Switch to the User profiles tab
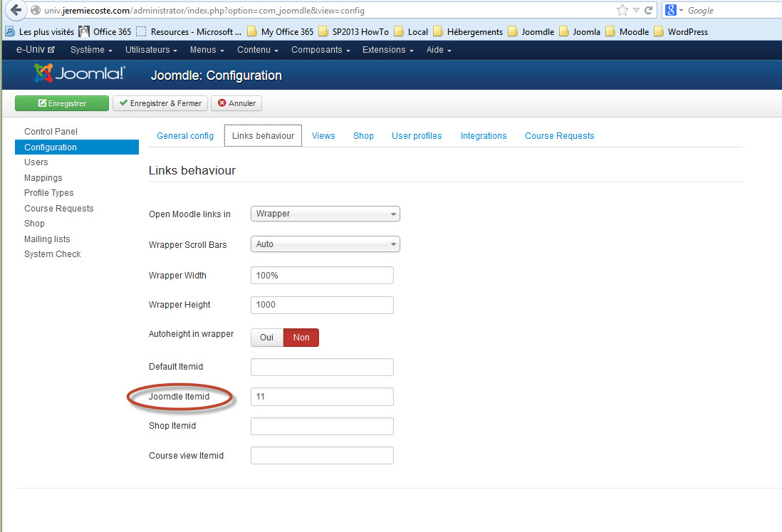782x532 pixels. [417, 136]
